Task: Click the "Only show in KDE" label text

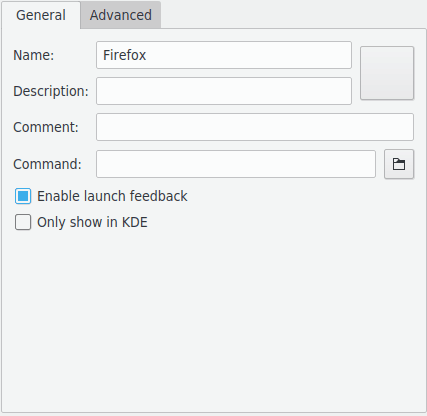Action: 92,222
